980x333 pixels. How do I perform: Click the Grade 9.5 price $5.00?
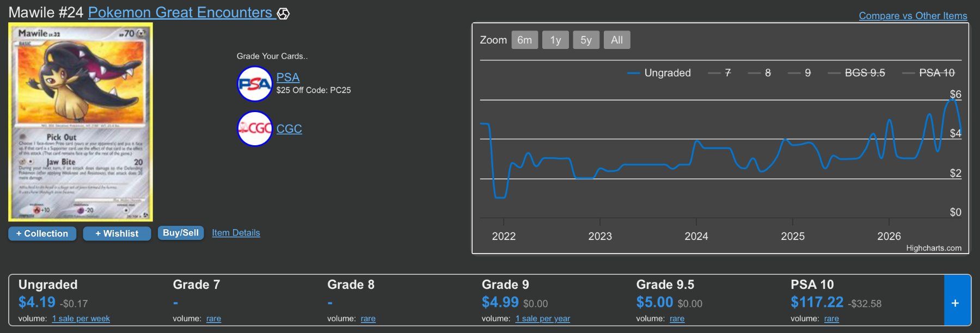click(655, 302)
